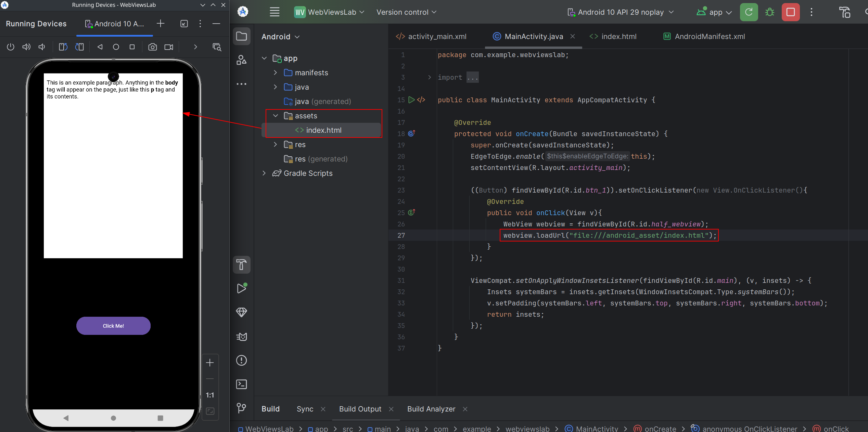Open the app run configuration dropdown

(x=714, y=12)
